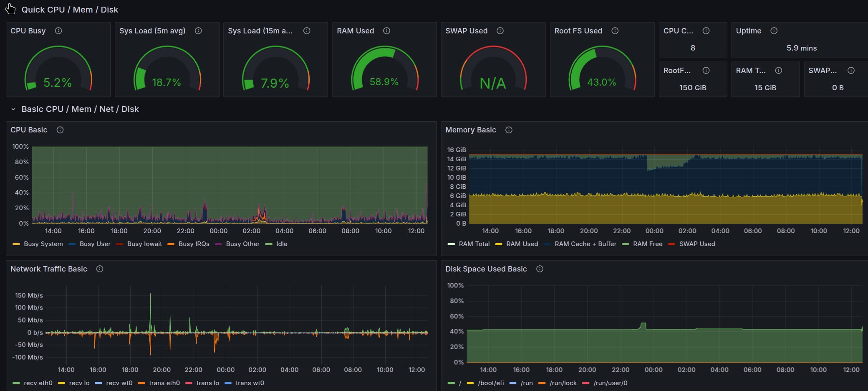Open the Sys Load (15m avg) panel title
868x391 pixels.
260,31
